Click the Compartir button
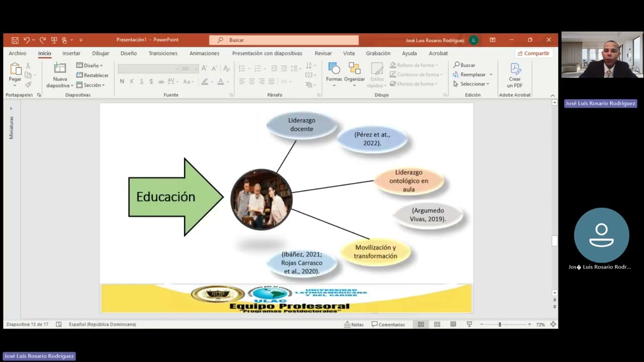644x362 pixels. pos(533,53)
